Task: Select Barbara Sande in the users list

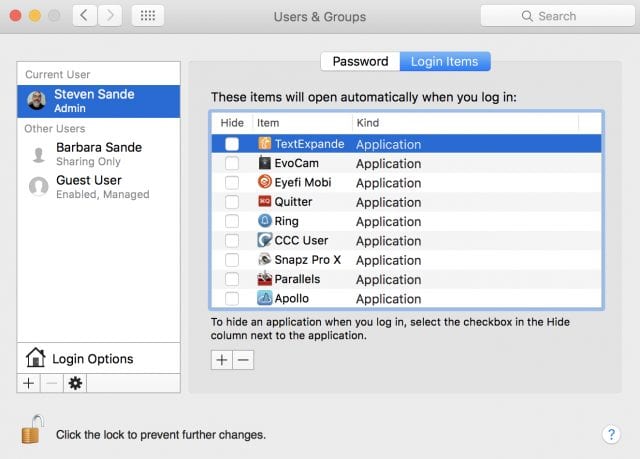Action: pyautogui.click(x=98, y=153)
